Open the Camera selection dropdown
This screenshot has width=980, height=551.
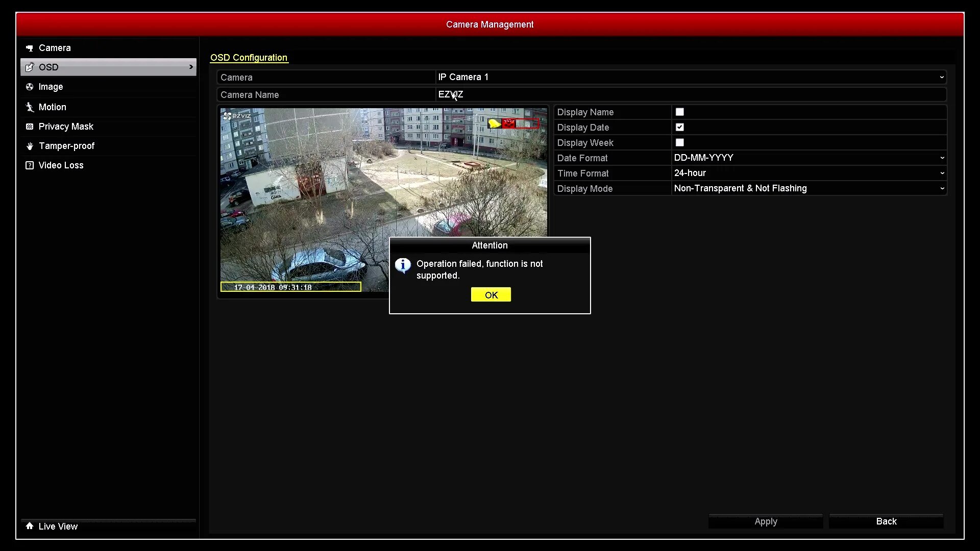pyautogui.click(x=942, y=77)
